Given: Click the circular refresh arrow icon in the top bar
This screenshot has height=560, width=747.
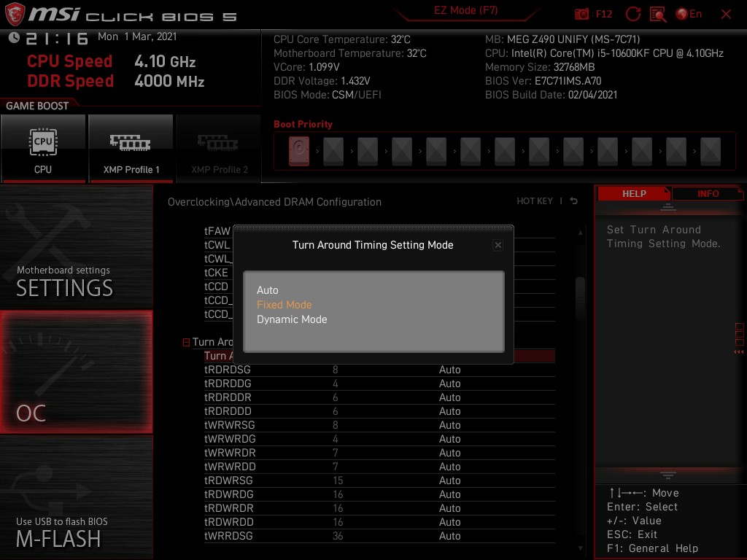Looking at the screenshot, I should [632, 14].
